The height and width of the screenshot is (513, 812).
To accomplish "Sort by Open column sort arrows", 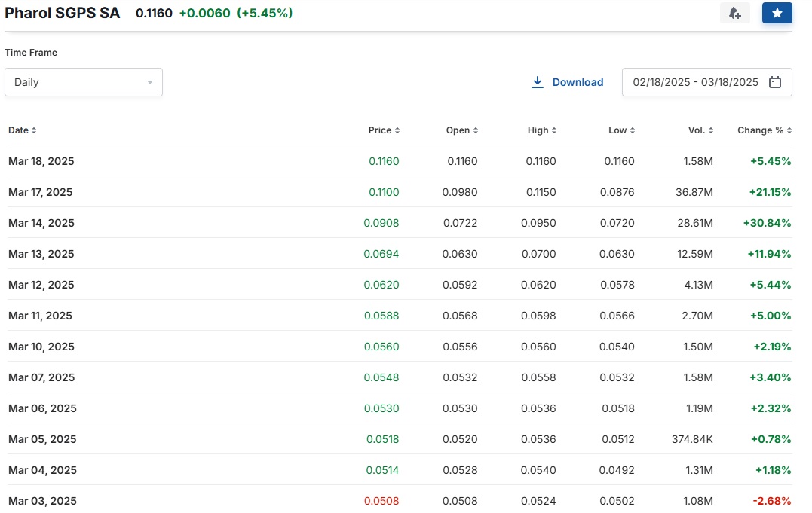I will pyautogui.click(x=476, y=130).
